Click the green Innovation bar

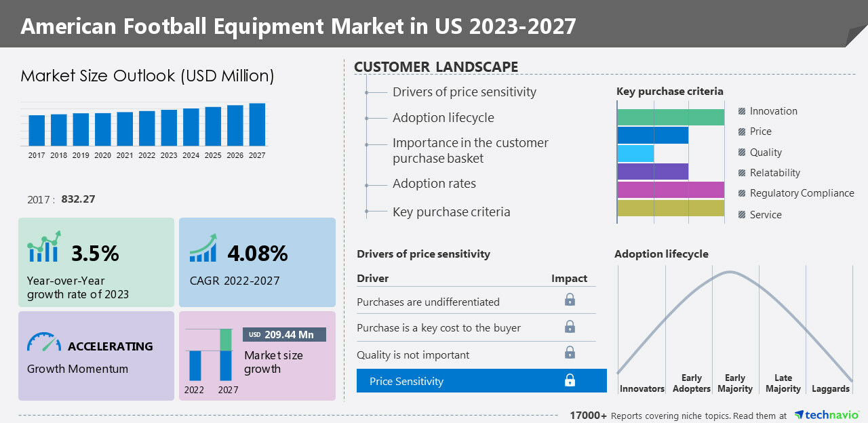pos(671,117)
